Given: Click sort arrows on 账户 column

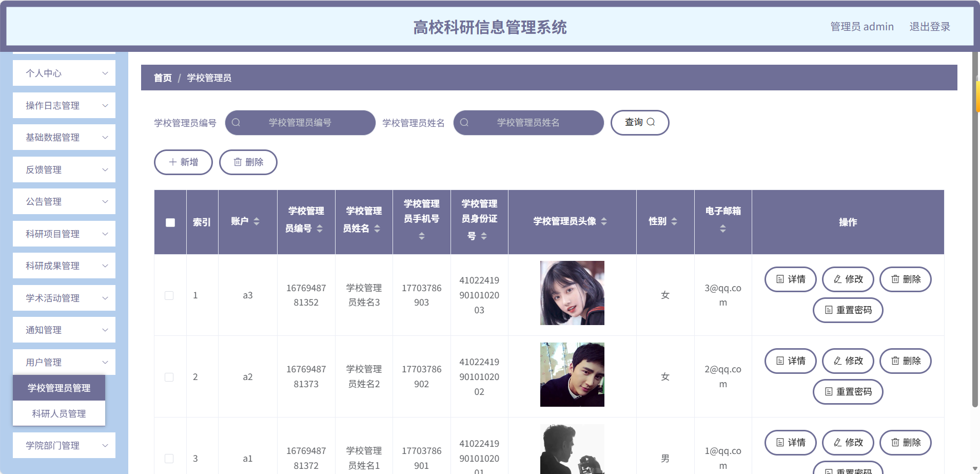Looking at the screenshot, I should 257,221.
